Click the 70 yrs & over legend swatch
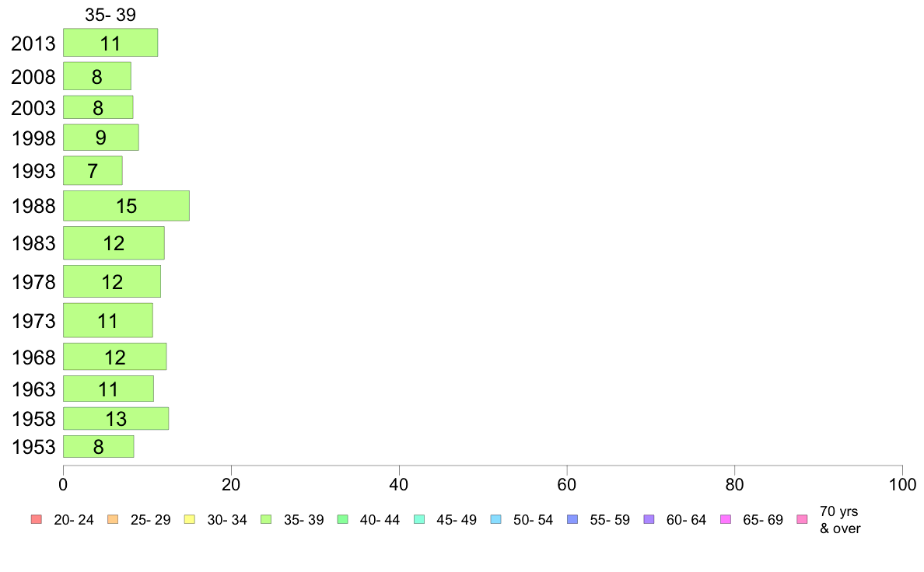 [802, 519]
